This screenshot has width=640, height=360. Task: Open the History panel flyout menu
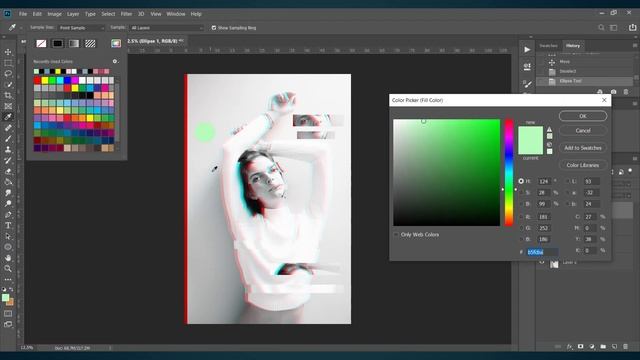tap(635, 45)
